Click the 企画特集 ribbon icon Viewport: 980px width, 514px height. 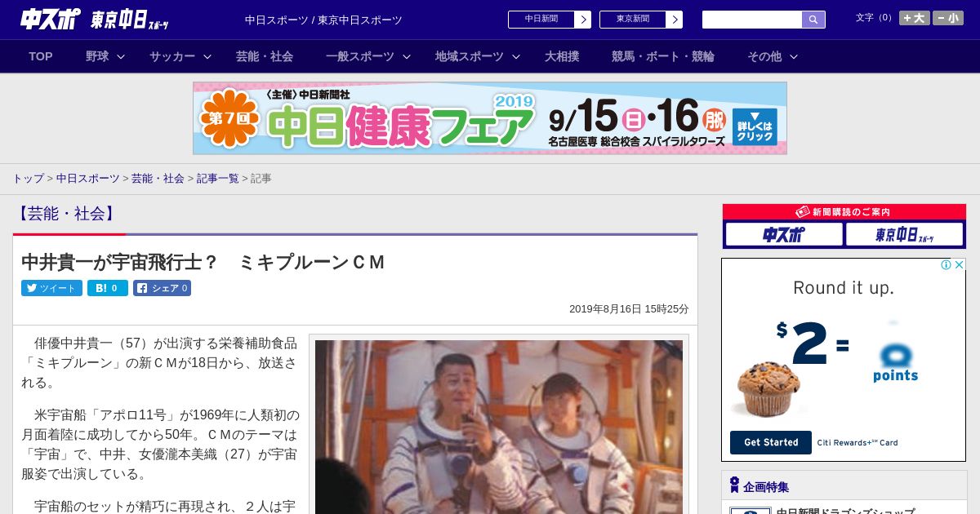point(734,485)
